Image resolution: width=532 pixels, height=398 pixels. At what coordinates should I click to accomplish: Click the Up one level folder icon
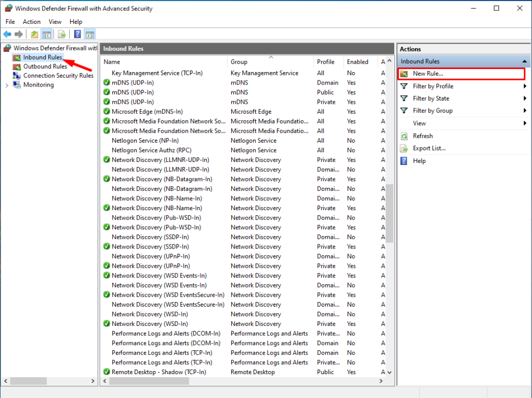[x=34, y=34]
